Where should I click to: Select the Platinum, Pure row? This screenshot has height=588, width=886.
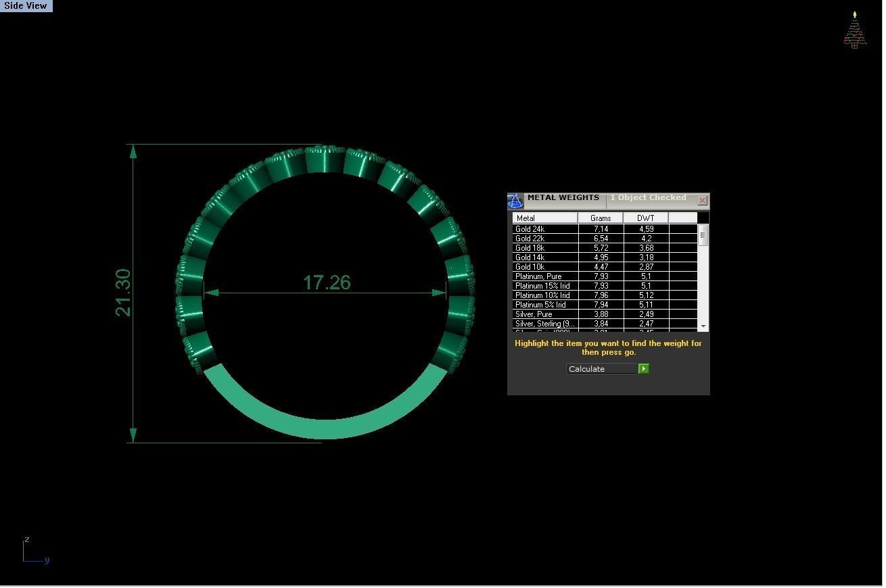[605, 276]
